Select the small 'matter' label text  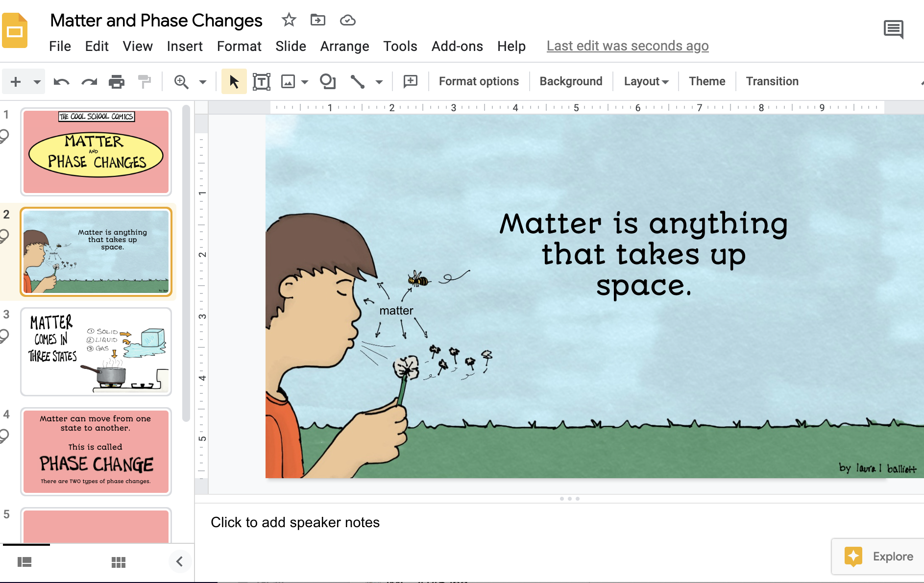[396, 311]
